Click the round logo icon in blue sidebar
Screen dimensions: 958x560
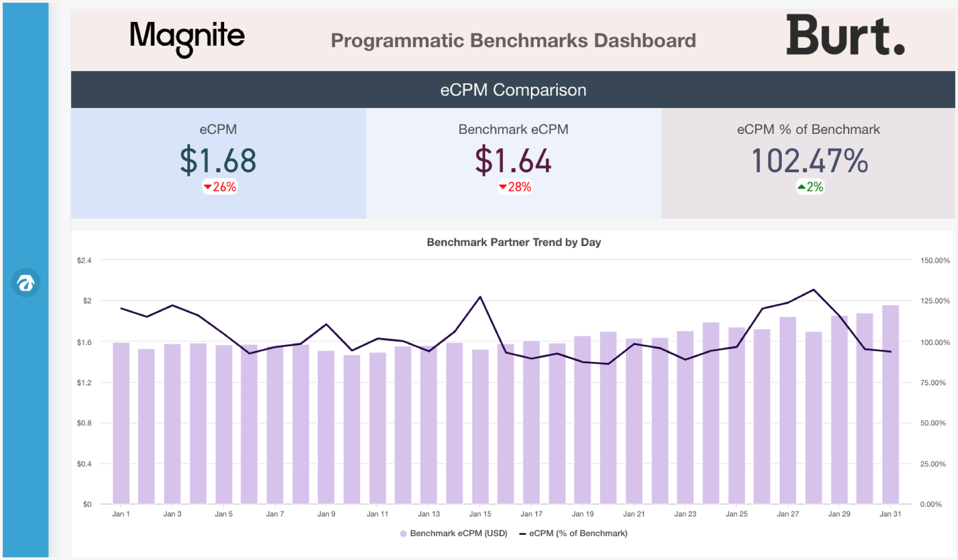pos(25,283)
